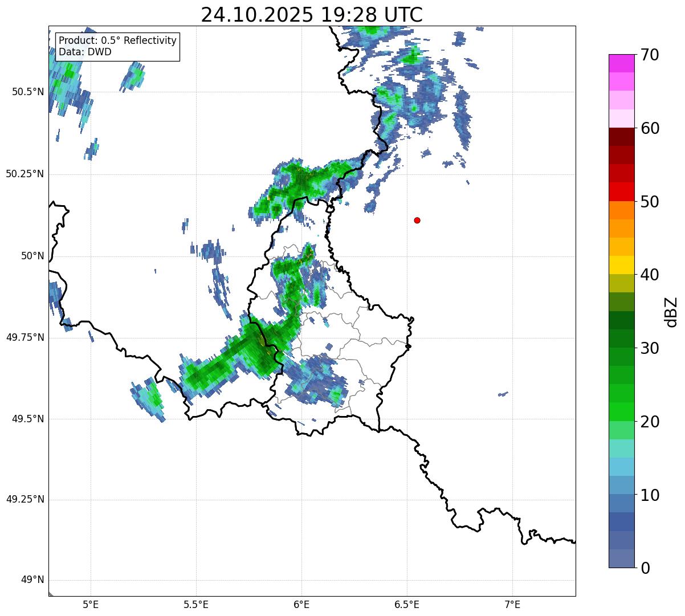Click the yellow colorbar segment above 40
The image size is (685, 616).
[621, 265]
